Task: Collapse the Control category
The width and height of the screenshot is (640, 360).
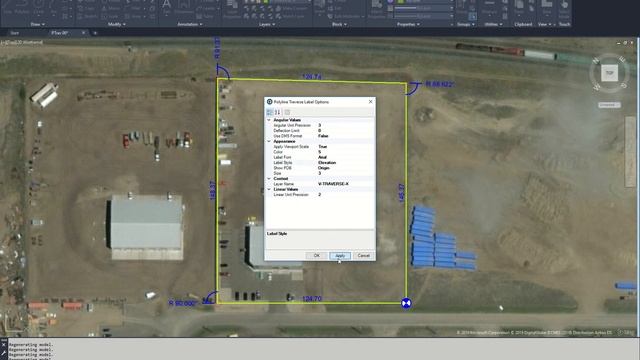Action: click(269, 179)
